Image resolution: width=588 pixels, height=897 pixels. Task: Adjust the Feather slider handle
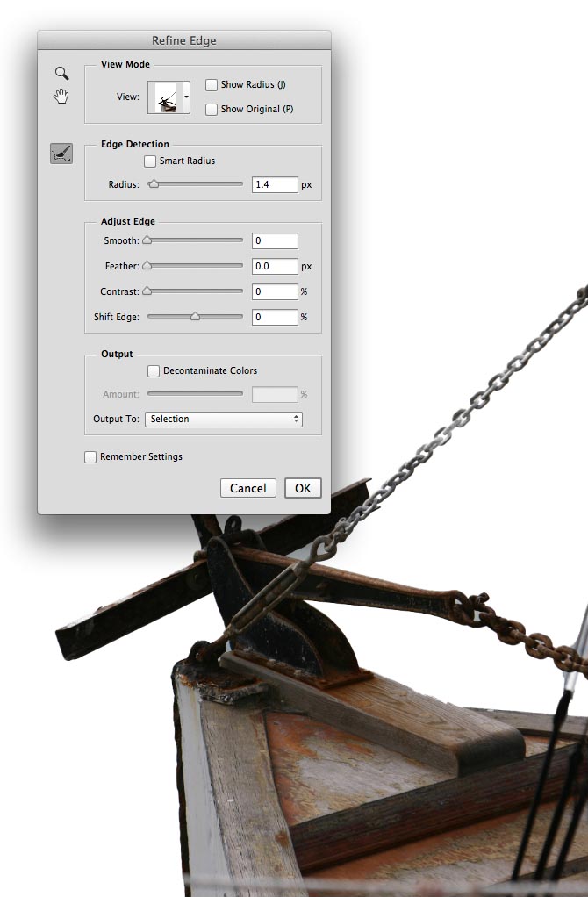[147, 265]
